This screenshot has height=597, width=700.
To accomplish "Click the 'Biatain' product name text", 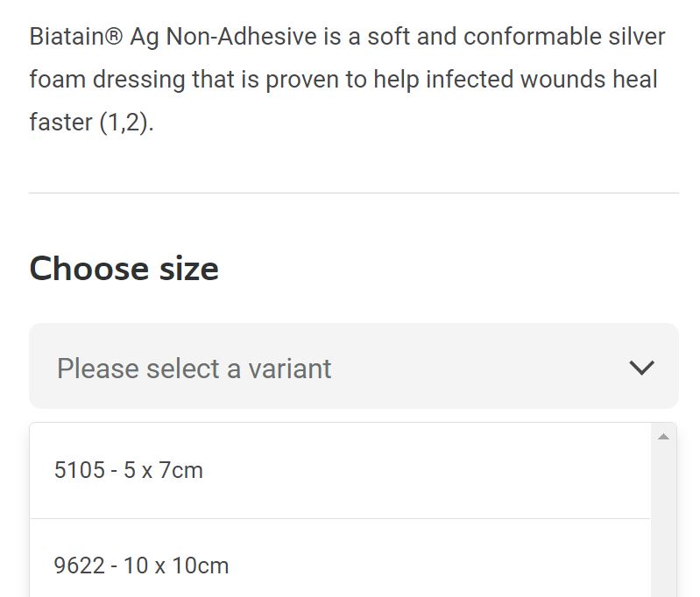I will [67, 37].
